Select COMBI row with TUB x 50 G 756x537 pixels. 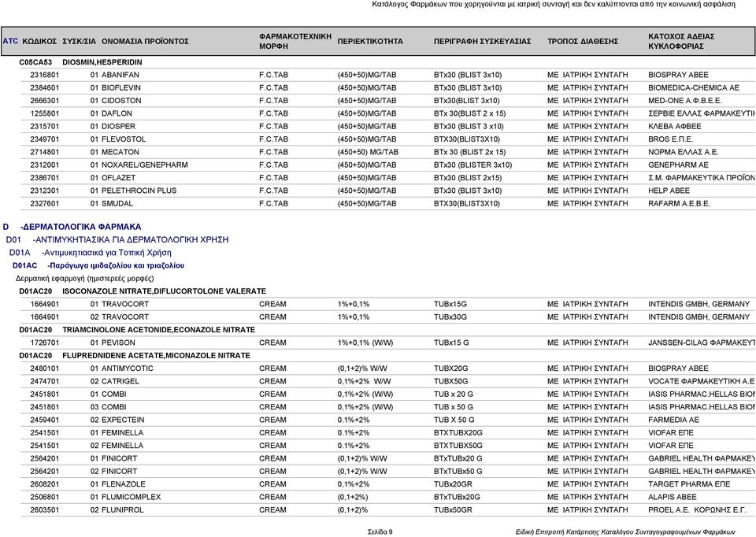387,407
